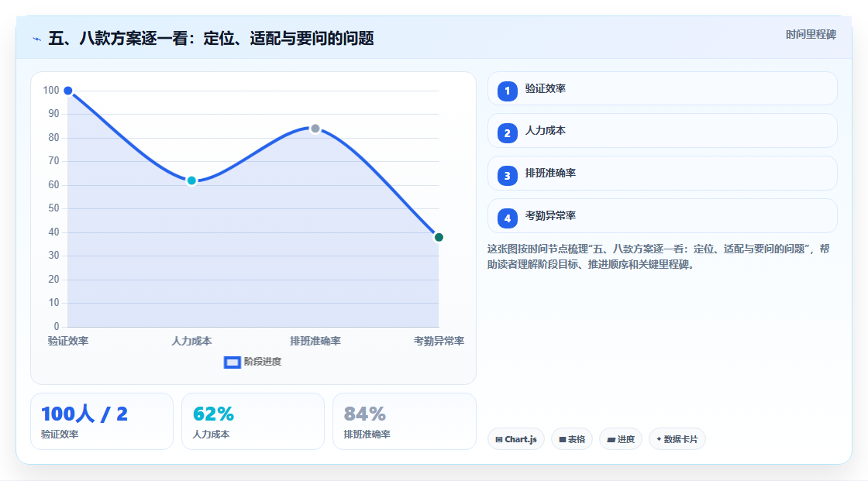
Task: Click the 62% 人力成本 stat card
Action: coord(253,421)
